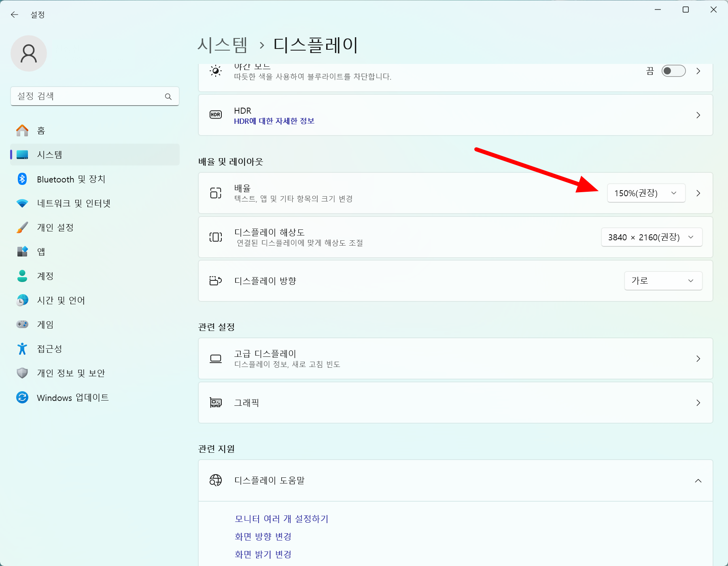Click the network Wi-Fi icon

point(22,203)
